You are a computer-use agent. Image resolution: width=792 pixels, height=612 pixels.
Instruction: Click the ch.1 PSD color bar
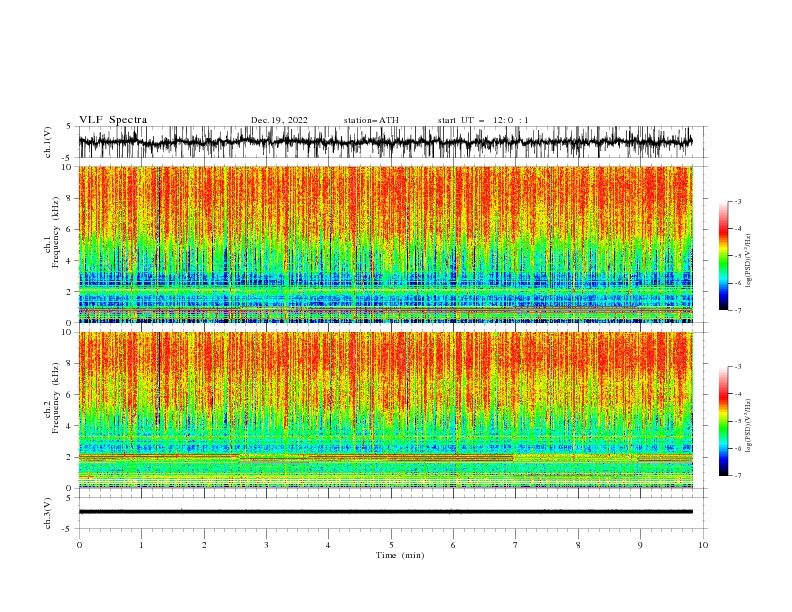tap(723, 256)
